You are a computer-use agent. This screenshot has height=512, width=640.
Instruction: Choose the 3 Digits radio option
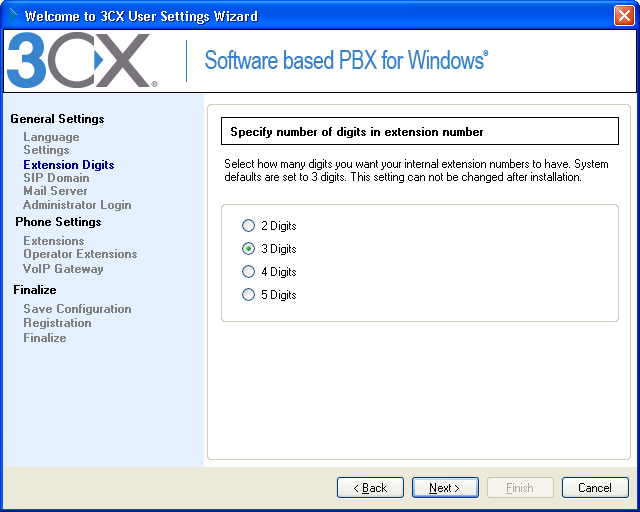coord(249,249)
